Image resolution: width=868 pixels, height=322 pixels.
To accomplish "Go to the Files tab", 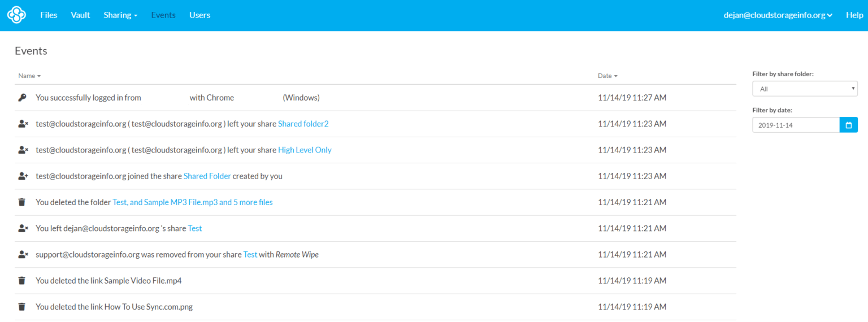I will point(49,15).
